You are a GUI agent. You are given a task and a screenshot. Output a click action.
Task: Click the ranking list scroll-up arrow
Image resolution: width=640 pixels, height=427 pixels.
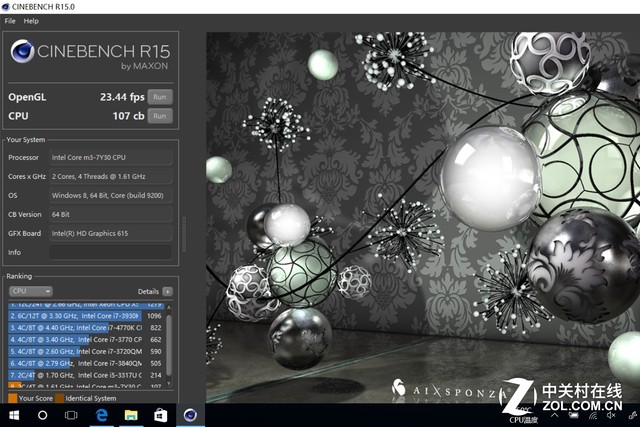click(169, 307)
